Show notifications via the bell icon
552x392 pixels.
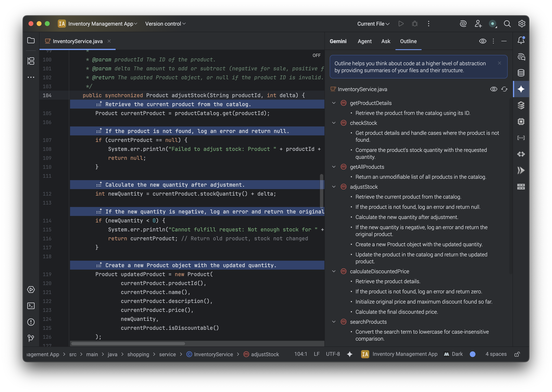[x=521, y=40]
